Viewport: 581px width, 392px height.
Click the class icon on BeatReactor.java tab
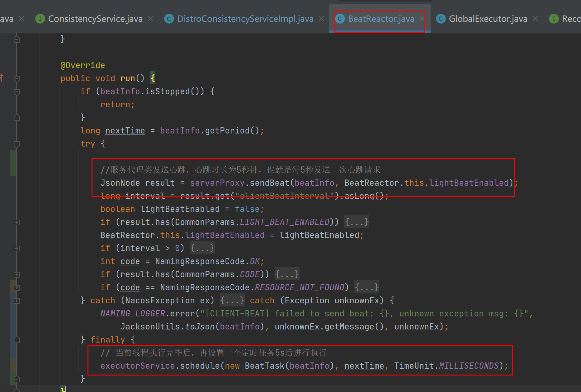(x=340, y=19)
